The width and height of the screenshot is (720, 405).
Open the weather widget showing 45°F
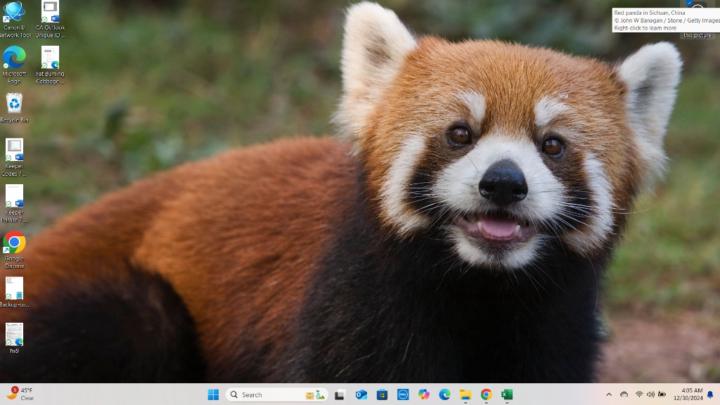[20, 394]
